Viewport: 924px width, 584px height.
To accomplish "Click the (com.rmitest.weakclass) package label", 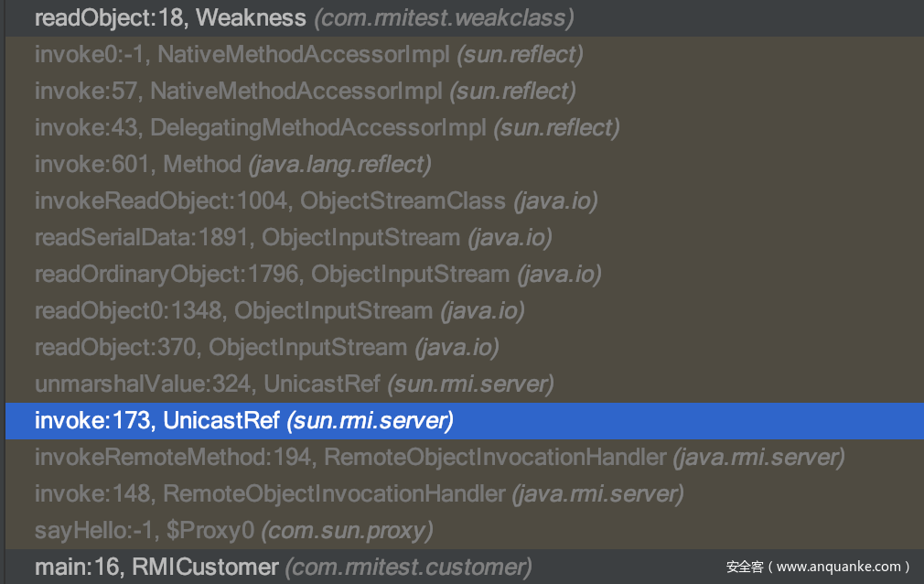I will click(x=444, y=17).
